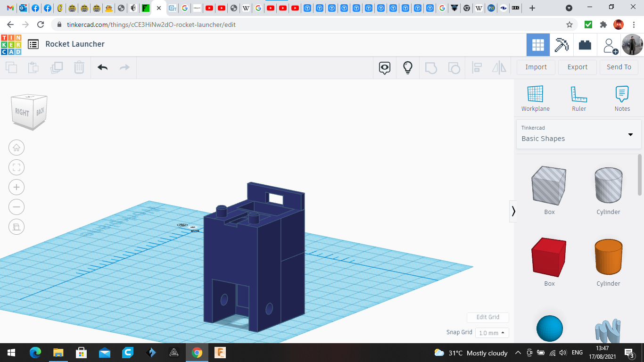Expand the Basic Shapes category dropdown
The height and width of the screenshot is (362, 644).
pyautogui.click(x=630, y=135)
